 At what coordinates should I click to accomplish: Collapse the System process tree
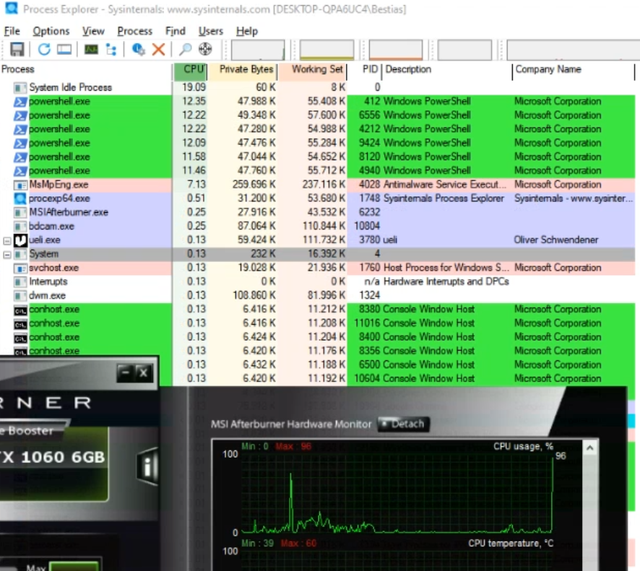7,255
